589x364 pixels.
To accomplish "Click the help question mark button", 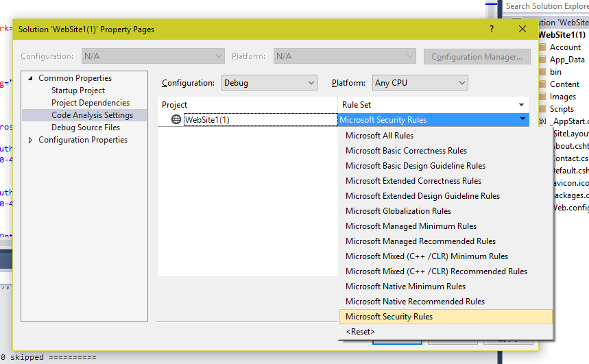I will (492, 29).
